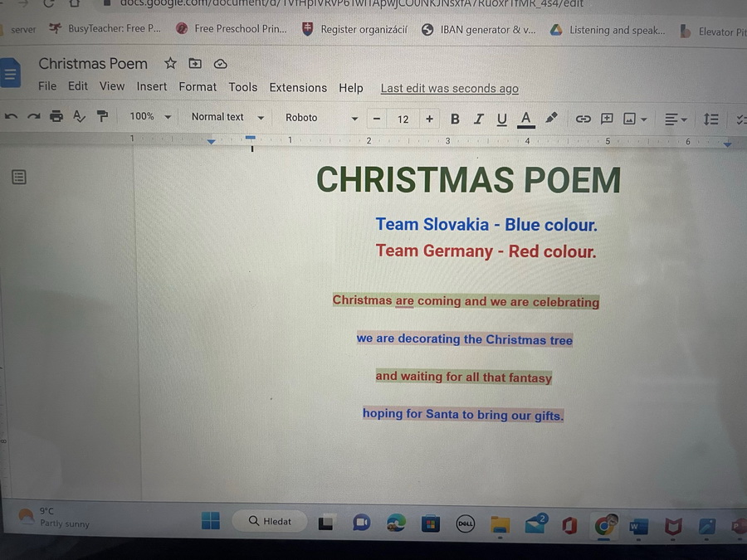This screenshot has width=747, height=560.
Task: Toggle italic formatting
Action: coord(478,119)
